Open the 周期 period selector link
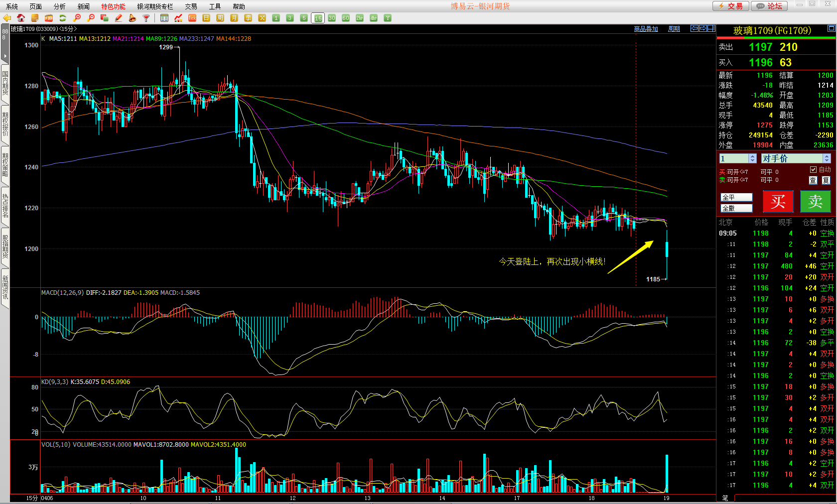The width and height of the screenshot is (837, 504). (x=674, y=29)
